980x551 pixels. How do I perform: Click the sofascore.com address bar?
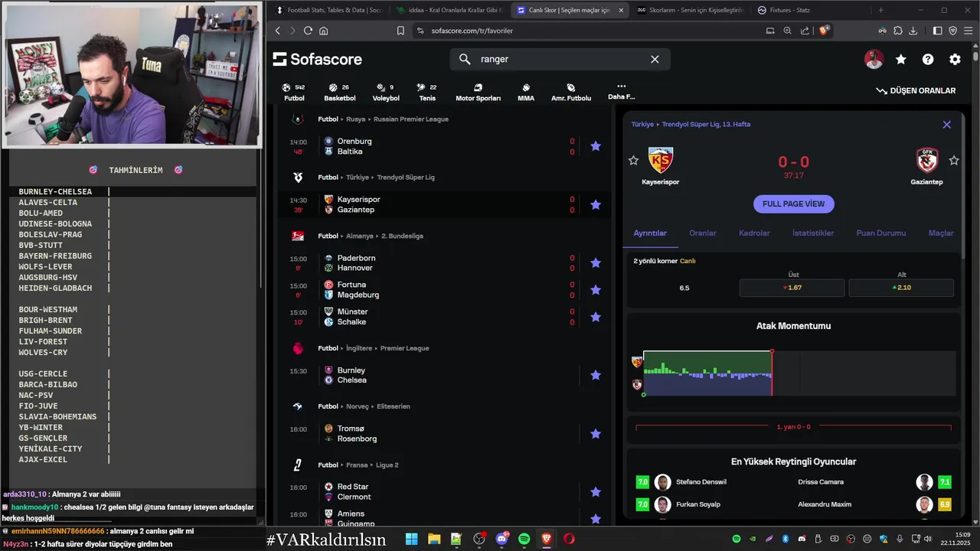(472, 31)
